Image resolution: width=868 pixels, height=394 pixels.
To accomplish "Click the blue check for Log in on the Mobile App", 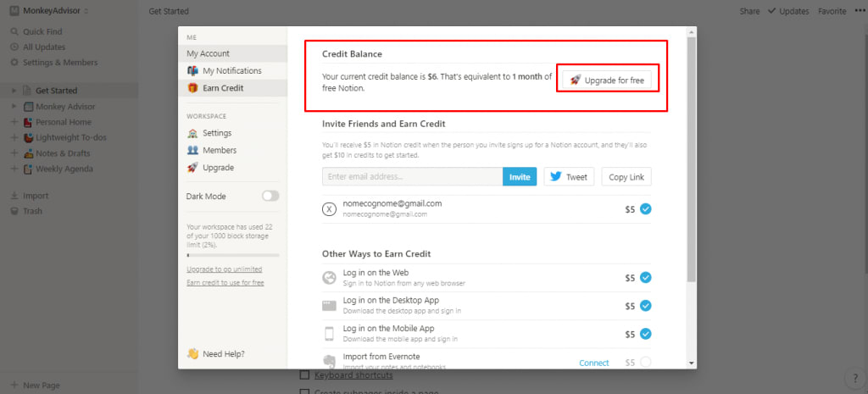I will 645,334.
